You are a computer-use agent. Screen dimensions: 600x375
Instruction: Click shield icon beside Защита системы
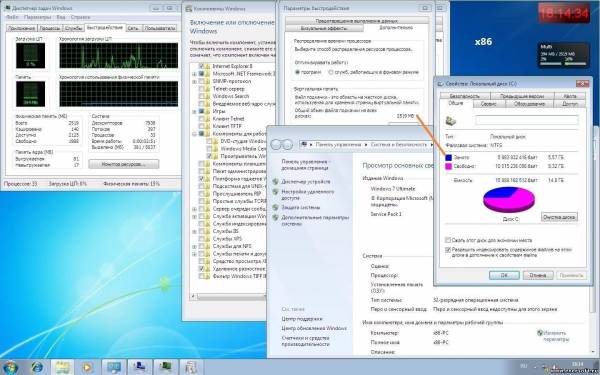(x=275, y=207)
